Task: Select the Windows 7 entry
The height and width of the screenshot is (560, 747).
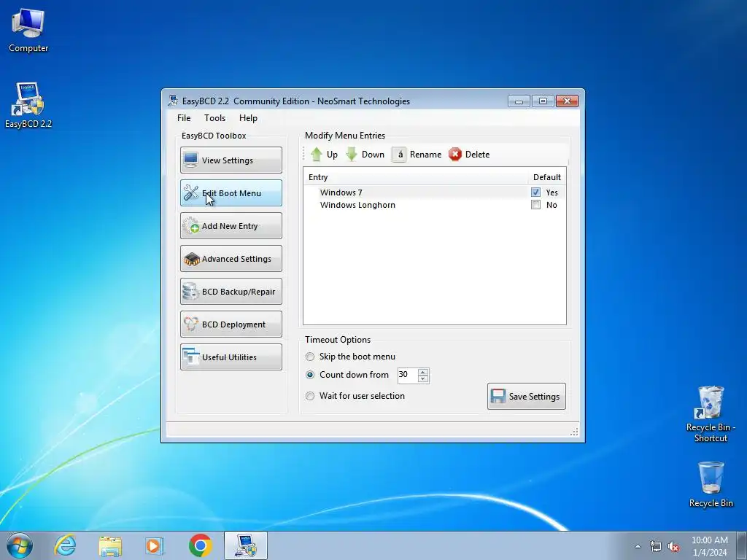Action: pyautogui.click(x=435, y=192)
